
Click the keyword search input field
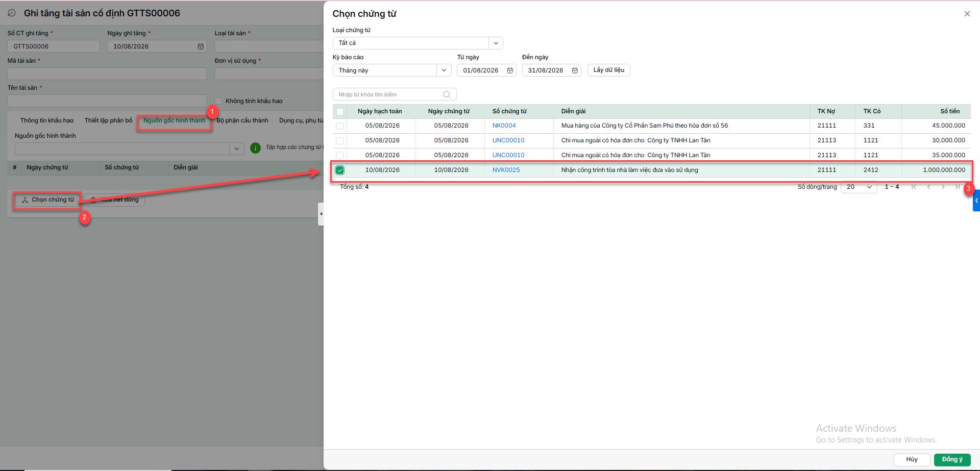(394, 94)
